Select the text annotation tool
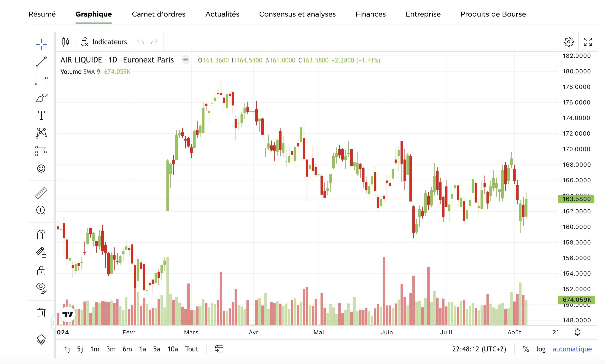The height and width of the screenshot is (364, 605). coord(41,115)
